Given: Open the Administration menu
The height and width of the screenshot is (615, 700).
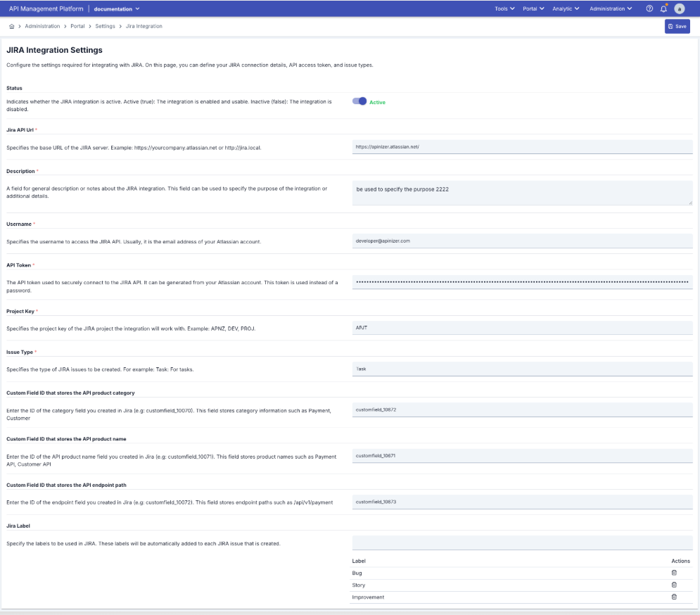Looking at the screenshot, I should [x=610, y=9].
